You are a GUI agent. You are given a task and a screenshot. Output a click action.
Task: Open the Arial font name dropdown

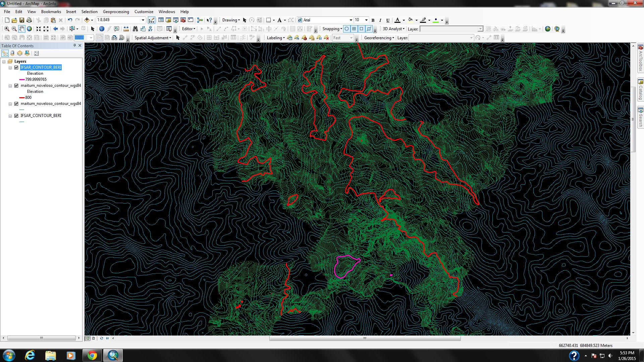(351, 20)
